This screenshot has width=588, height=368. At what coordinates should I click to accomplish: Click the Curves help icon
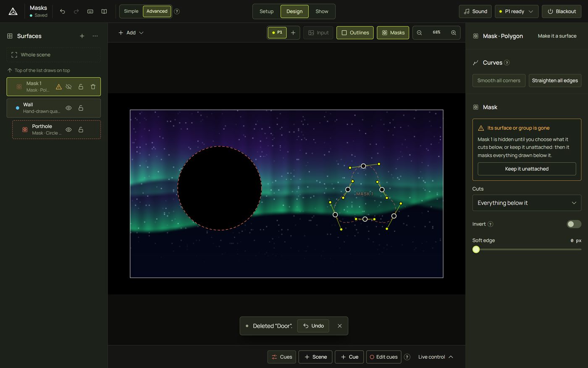(507, 63)
